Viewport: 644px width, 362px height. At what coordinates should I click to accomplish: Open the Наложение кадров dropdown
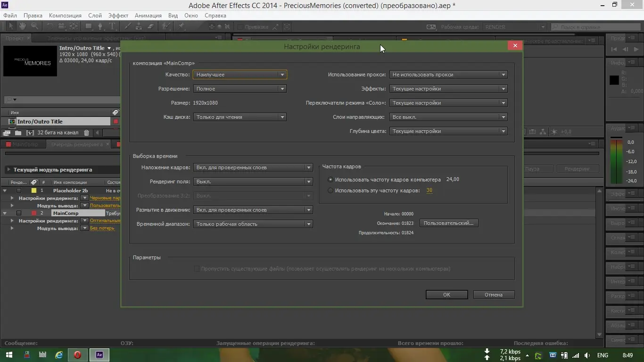pyautogui.click(x=253, y=167)
